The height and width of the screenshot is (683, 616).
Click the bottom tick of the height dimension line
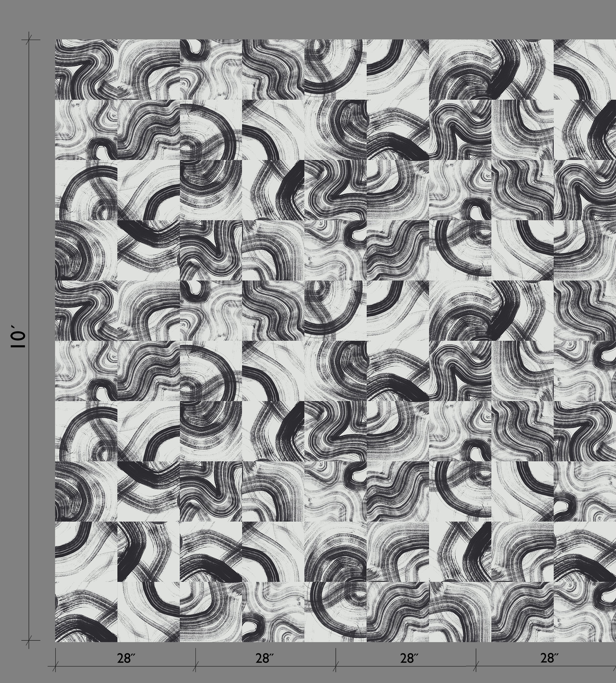(29, 640)
